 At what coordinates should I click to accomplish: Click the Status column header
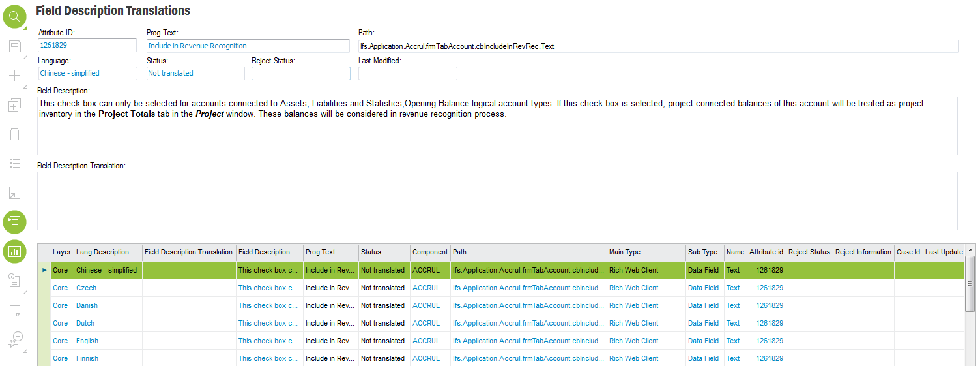point(371,252)
